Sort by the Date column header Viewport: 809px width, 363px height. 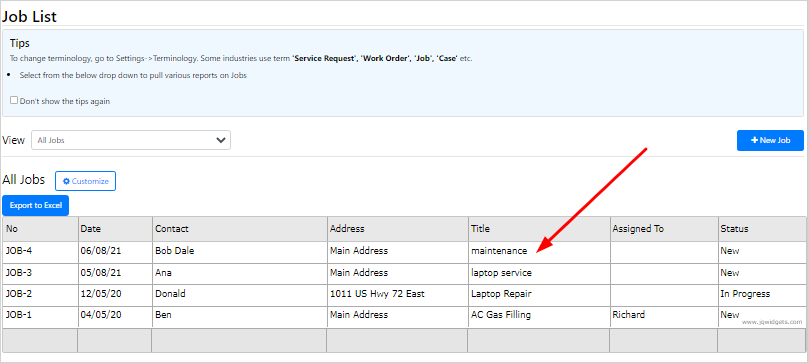coord(115,228)
